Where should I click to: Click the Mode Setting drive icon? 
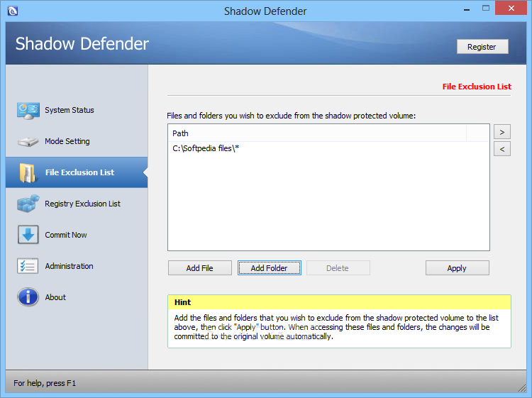pyautogui.click(x=28, y=141)
